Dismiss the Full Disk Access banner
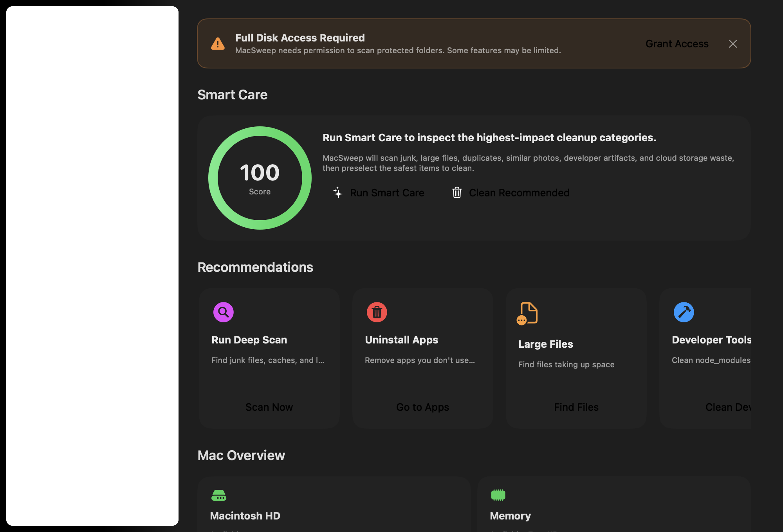 click(733, 44)
